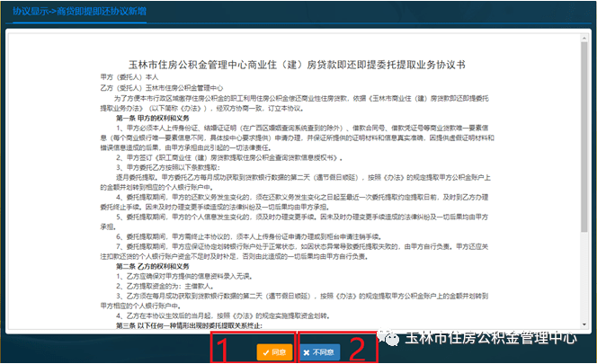Click the orange 同意 (agree) button

click(274, 352)
